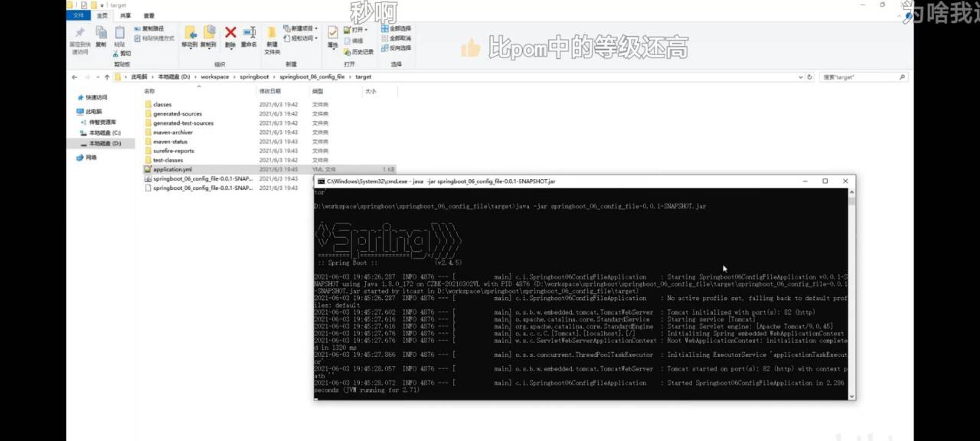This screenshot has width=980, height=441.
Task: Click the application.yml file icon
Action: pyautogui.click(x=148, y=169)
